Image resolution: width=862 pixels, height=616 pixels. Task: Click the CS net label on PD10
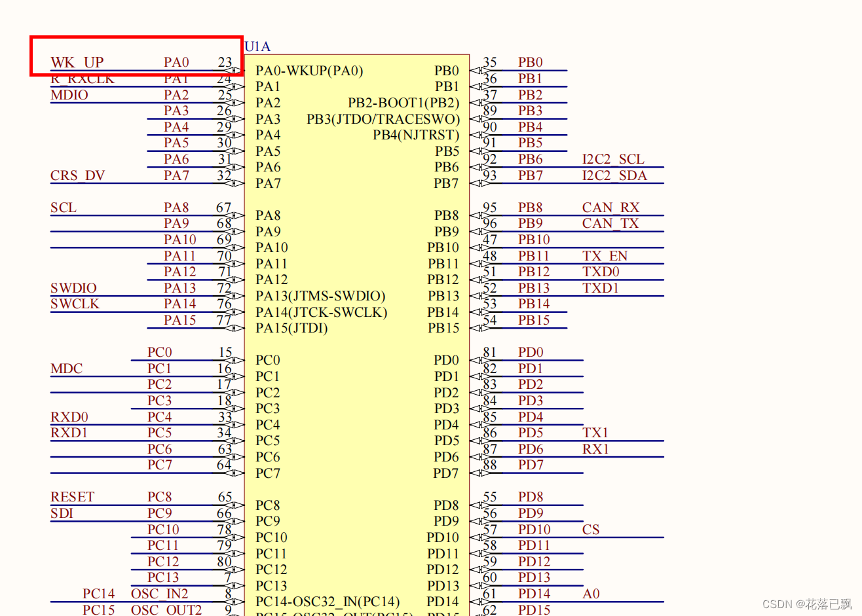591,530
